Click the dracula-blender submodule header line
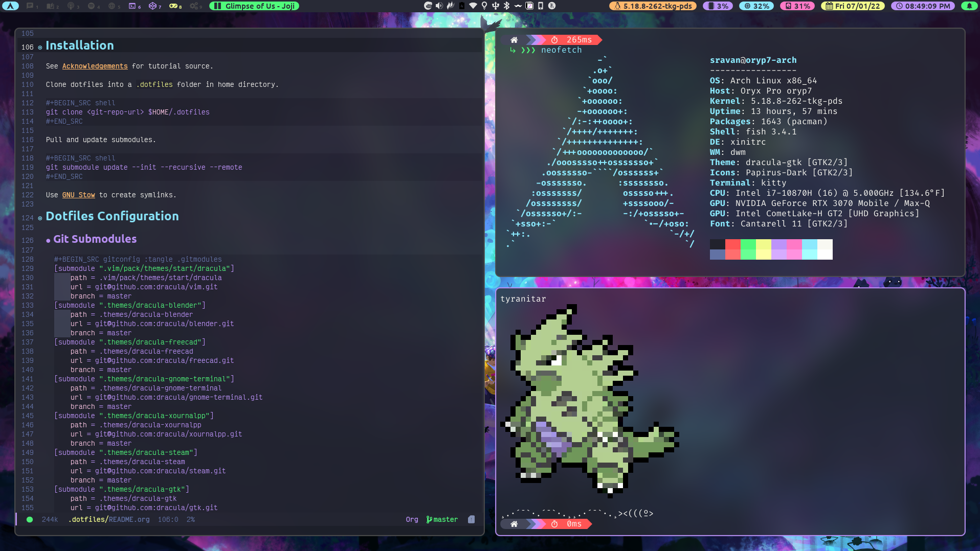The height and width of the screenshot is (551, 980). pyautogui.click(x=130, y=305)
